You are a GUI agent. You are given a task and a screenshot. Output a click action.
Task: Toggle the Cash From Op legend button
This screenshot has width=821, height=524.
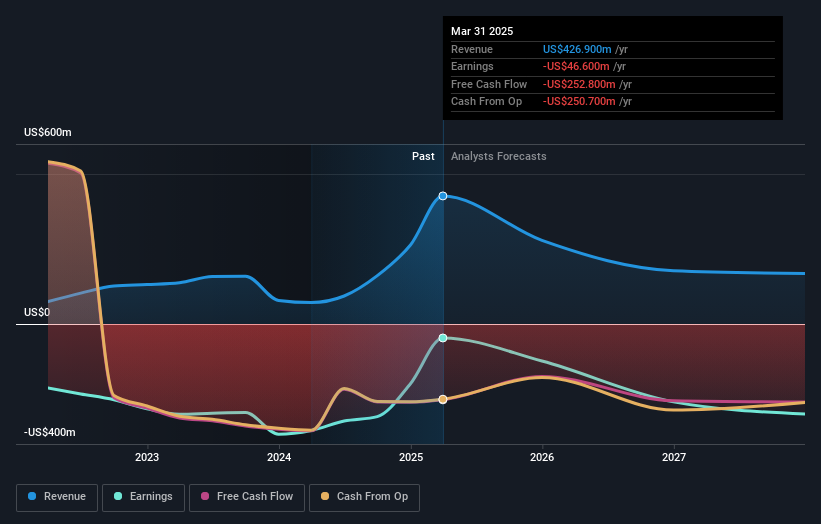tap(364, 497)
